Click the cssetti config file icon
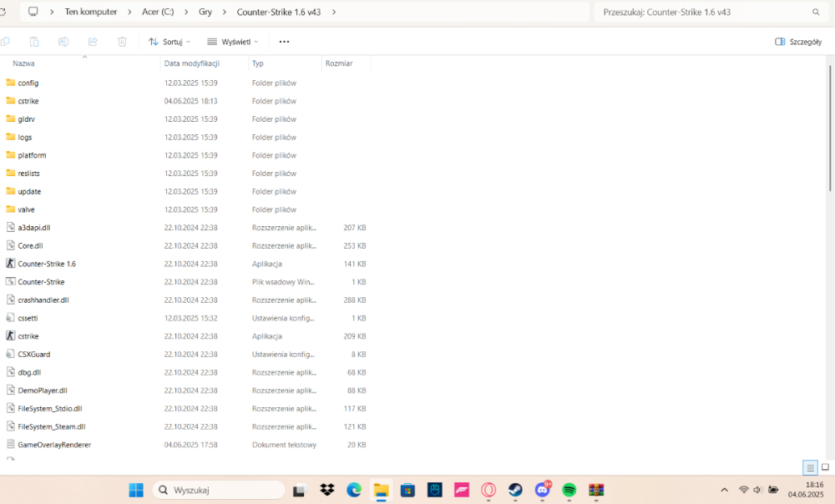The height and width of the screenshot is (504, 835). [x=10, y=318]
